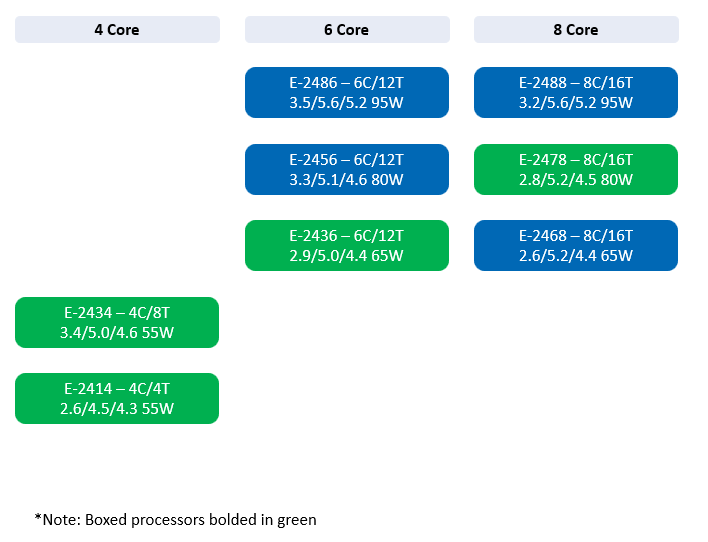Select the E-2456 6C/12T model name
The height and width of the screenshot is (542, 708).
[x=347, y=160]
